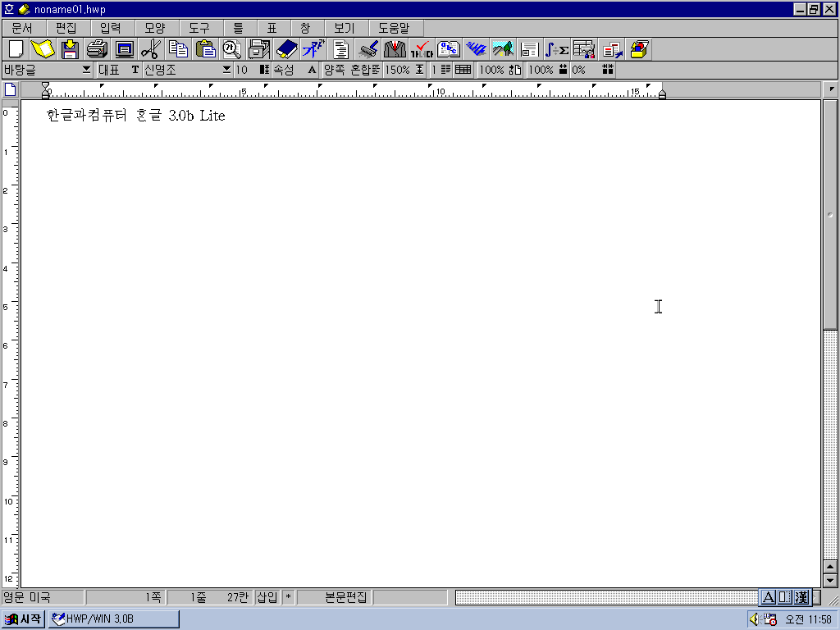The image size is (840, 630).
Task: Open the 속성 character attributes box
Action: [x=295, y=70]
